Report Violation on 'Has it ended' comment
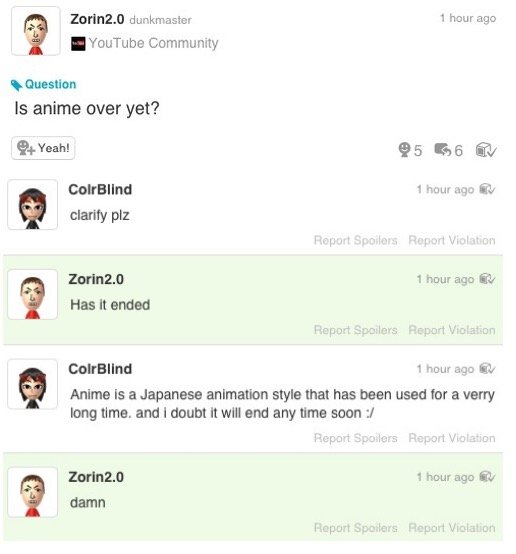 [x=452, y=330]
